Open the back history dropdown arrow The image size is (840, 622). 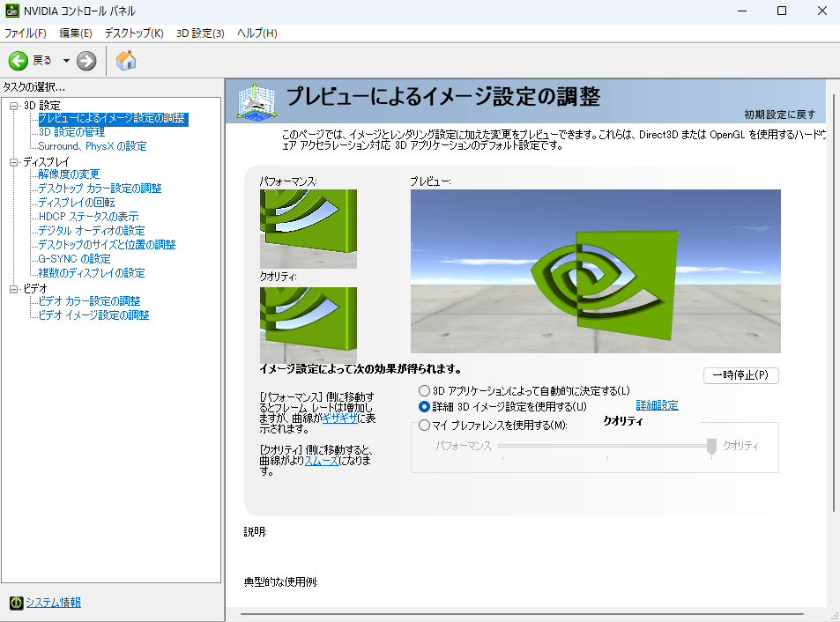(x=66, y=61)
